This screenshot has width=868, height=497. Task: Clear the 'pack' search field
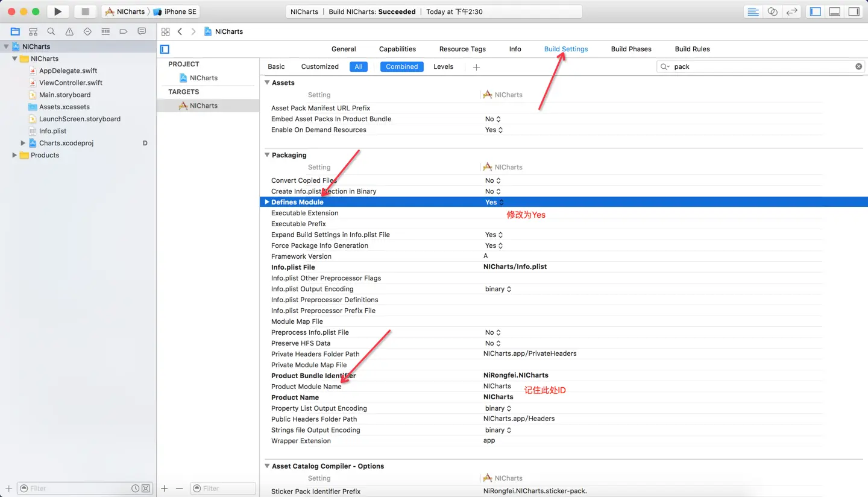tap(859, 66)
